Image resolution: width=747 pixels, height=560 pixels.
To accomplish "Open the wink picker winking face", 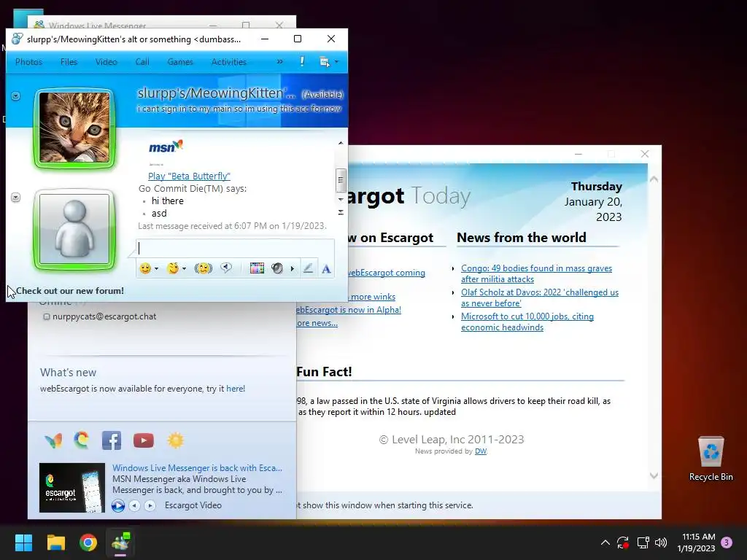I will (x=172, y=268).
